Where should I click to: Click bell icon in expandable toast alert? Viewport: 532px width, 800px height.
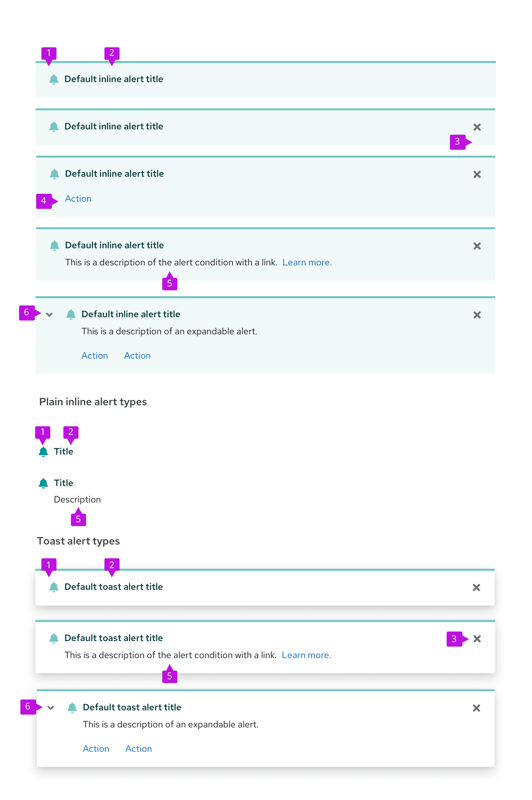pyautogui.click(x=72, y=708)
